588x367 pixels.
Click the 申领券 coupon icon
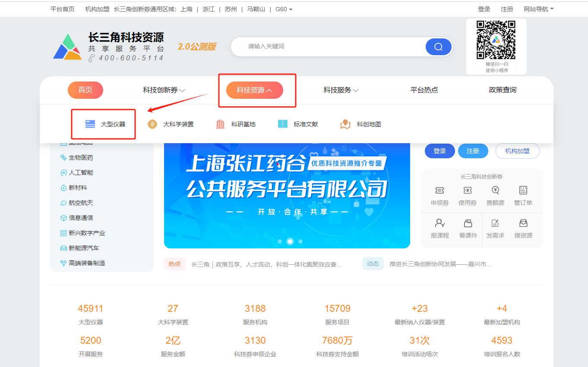click(x=439, y=190)
